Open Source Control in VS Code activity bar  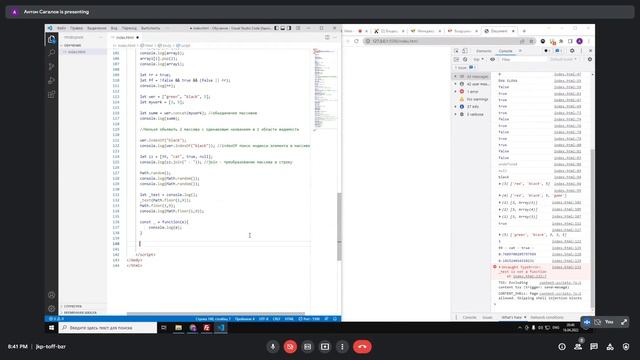coord(51,67)
